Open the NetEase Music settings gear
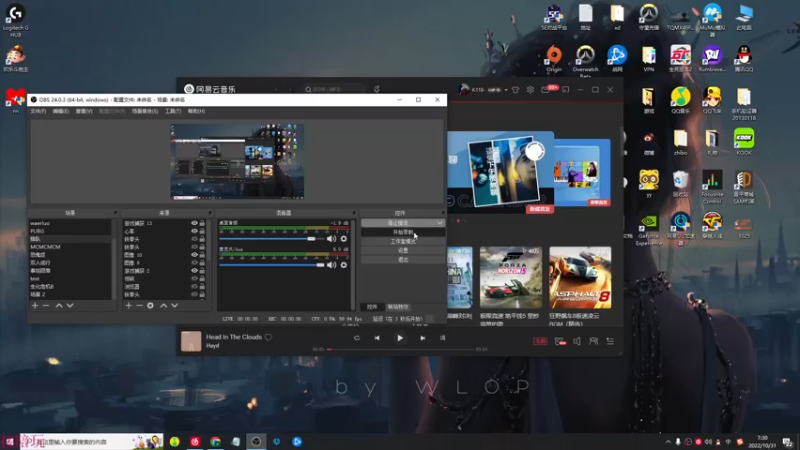Viewport: 800px width, 450px height. coord(530,90)
